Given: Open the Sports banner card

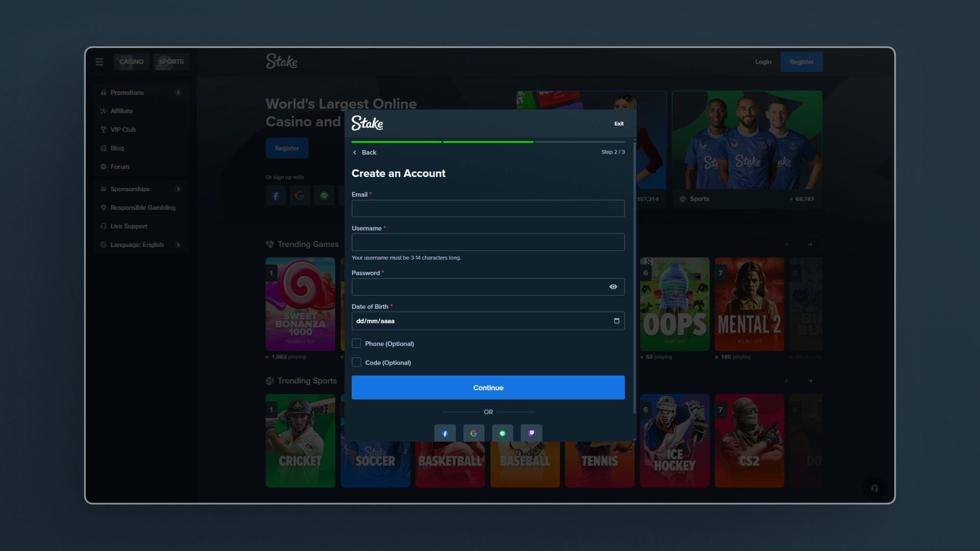Looking at the screenshot, I should pyautogui.click(x=747, y=149).
